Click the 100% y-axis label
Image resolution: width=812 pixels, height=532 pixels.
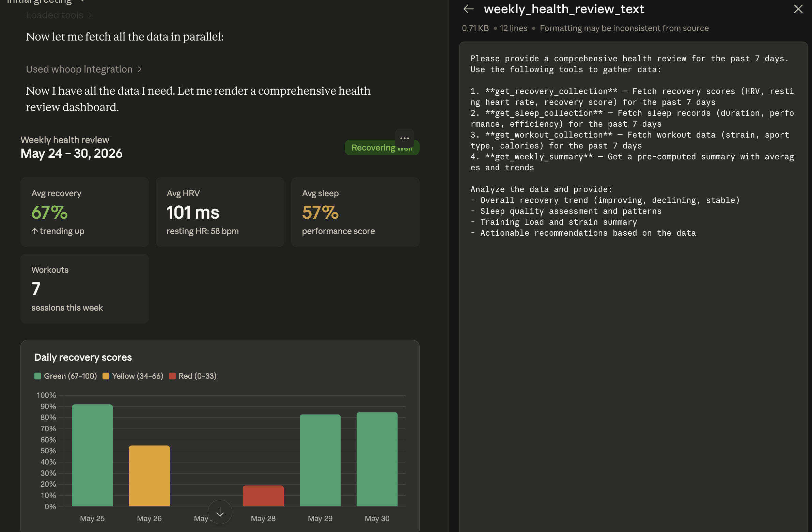pos(46,395)
